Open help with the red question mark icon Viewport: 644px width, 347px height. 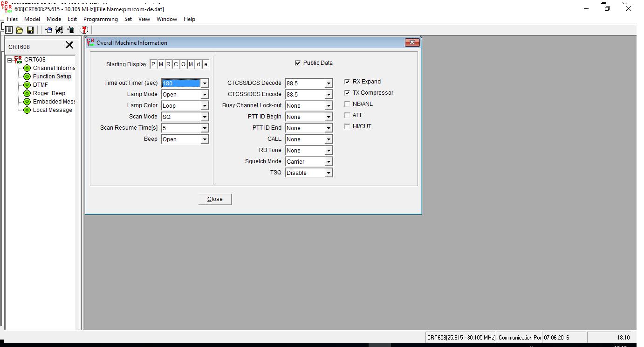84,30
